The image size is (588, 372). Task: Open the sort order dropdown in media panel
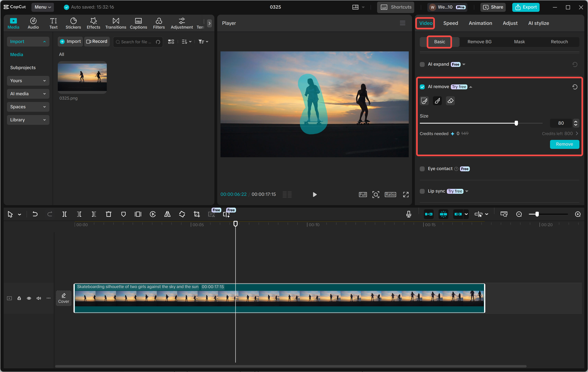click(x=186, y=41)
